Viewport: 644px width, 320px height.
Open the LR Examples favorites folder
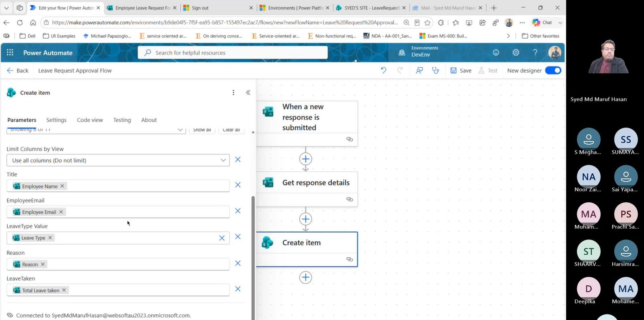(x=59, y=36)
